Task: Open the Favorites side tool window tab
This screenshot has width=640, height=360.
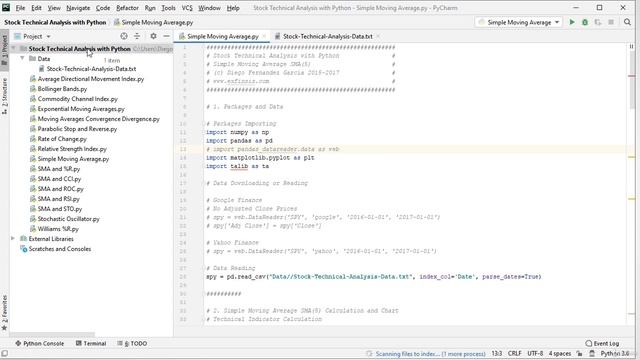Action: 4,313
